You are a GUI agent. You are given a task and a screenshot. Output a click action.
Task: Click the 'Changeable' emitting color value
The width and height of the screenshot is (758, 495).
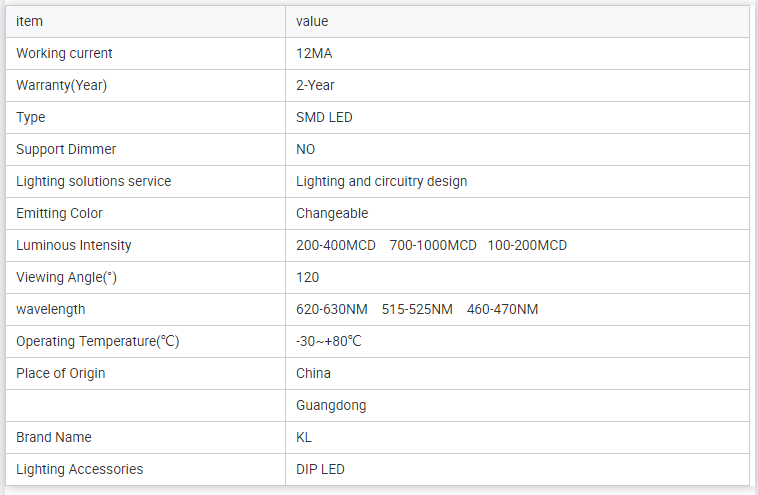tap(332, 213)
